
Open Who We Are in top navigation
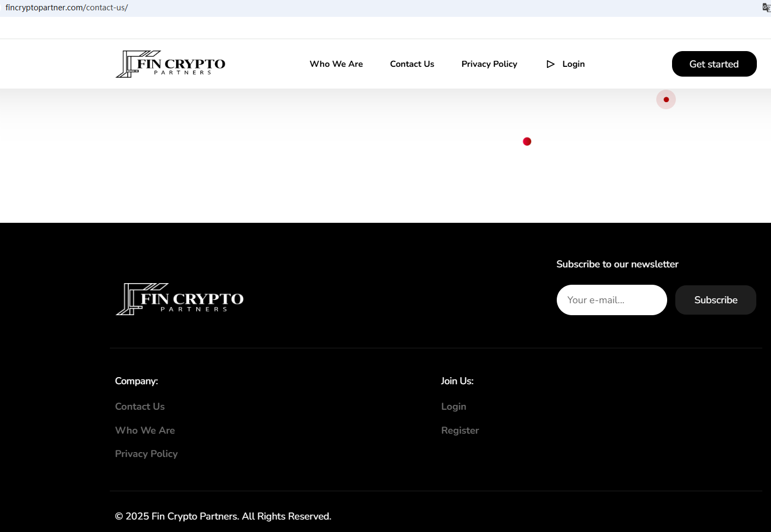(336, 64)
